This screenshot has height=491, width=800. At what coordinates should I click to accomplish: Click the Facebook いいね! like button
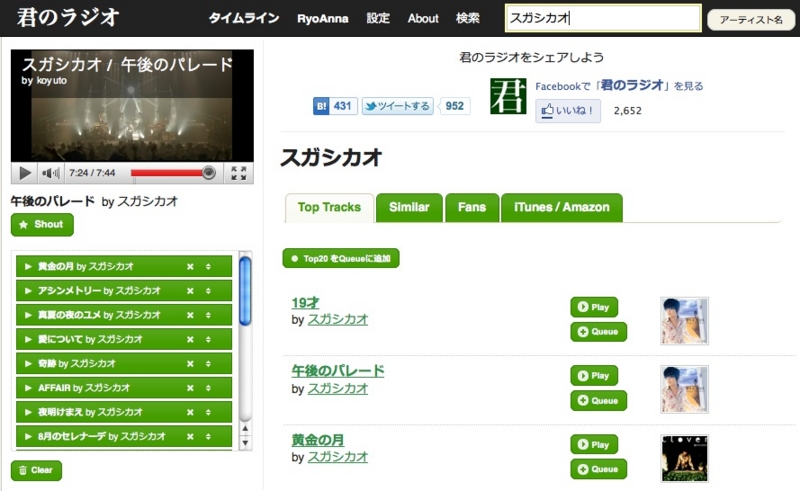click(568, 111)
